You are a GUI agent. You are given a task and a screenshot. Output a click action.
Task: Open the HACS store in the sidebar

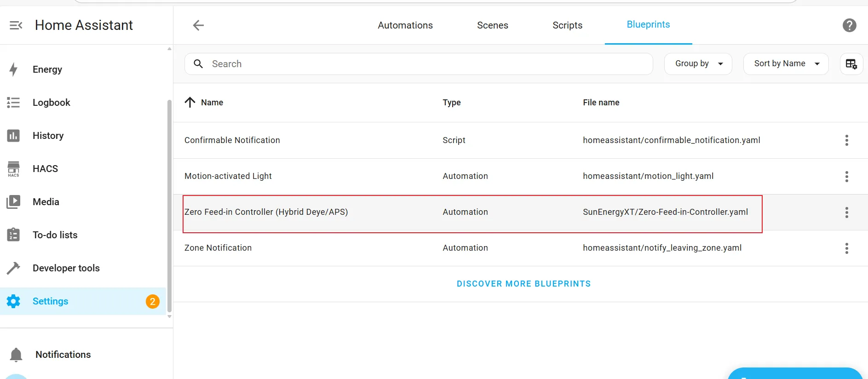(45, 169)
